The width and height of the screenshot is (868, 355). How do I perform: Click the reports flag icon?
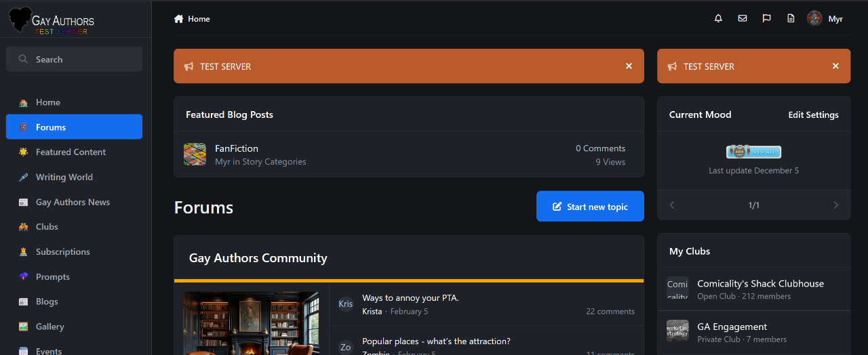tap(766, 19)
